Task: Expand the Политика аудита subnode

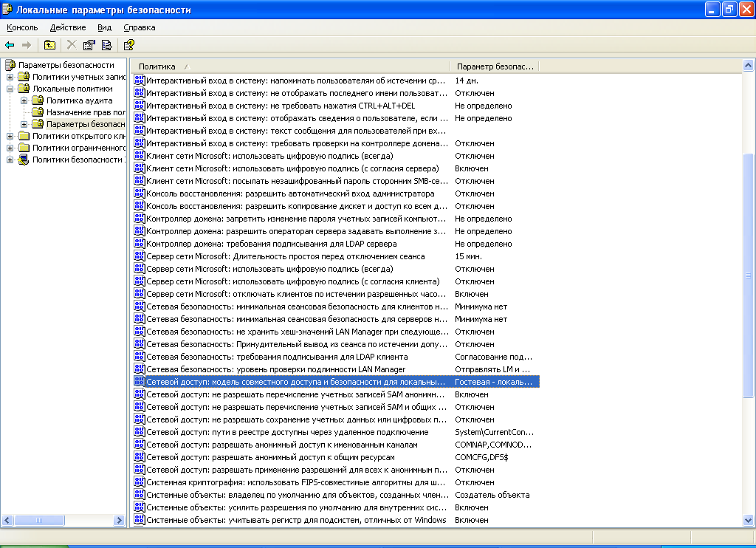Action: click(24, 100)
